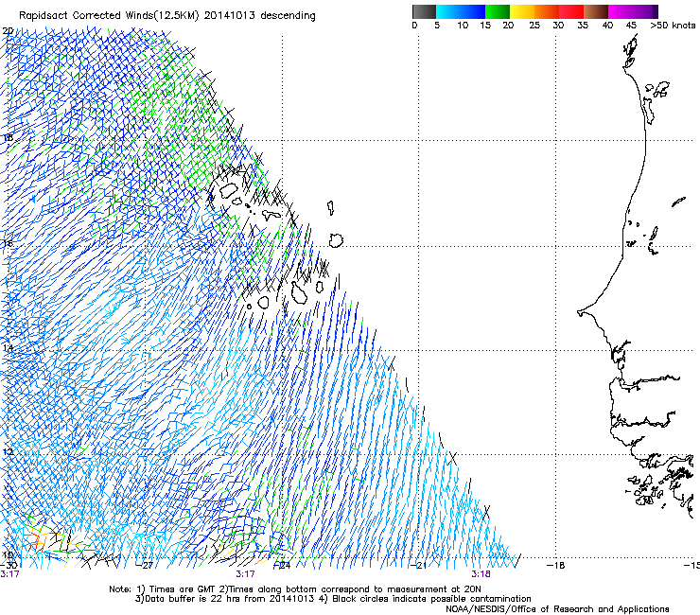
Task: Click the round island outline near 16N east of -24
Action: (x=336, y=240)
